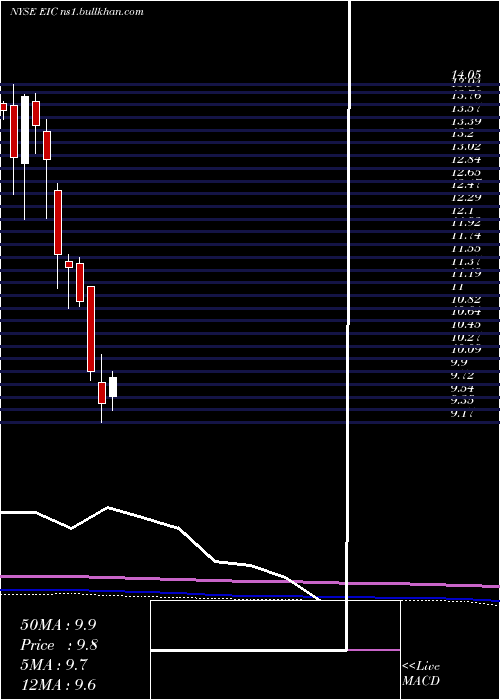The height and width of the screenshot is (700, 500).
Task: Click the "<<Live MACD" label
Action: [x=421, y=673]
